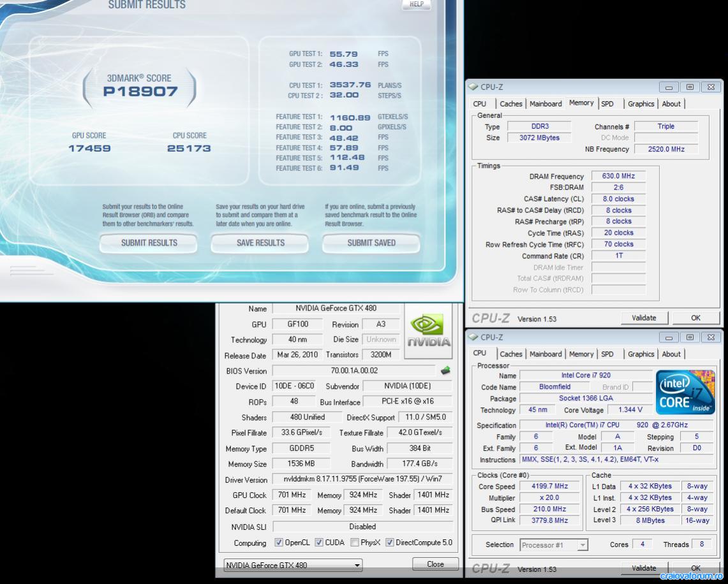The height and width of the screenshot is (584, 728).
Task: Click the Channels value Triple
Action: pos(666,126)
